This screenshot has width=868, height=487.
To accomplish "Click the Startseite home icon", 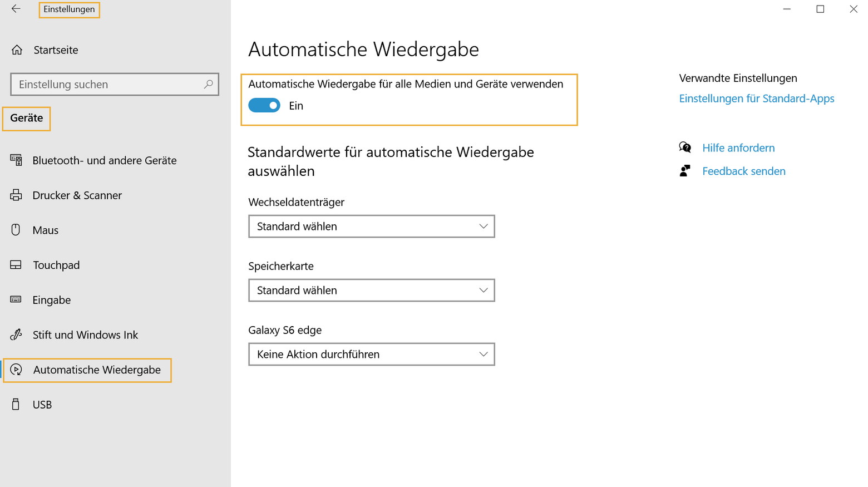I will click(x=16, y=50).
